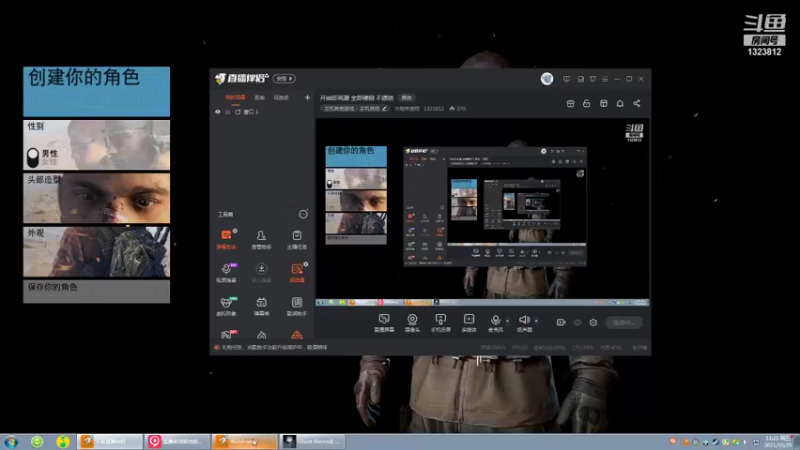Add a screen capture source
This screenshot has height=450, width=800.
[x=384, y=323]
